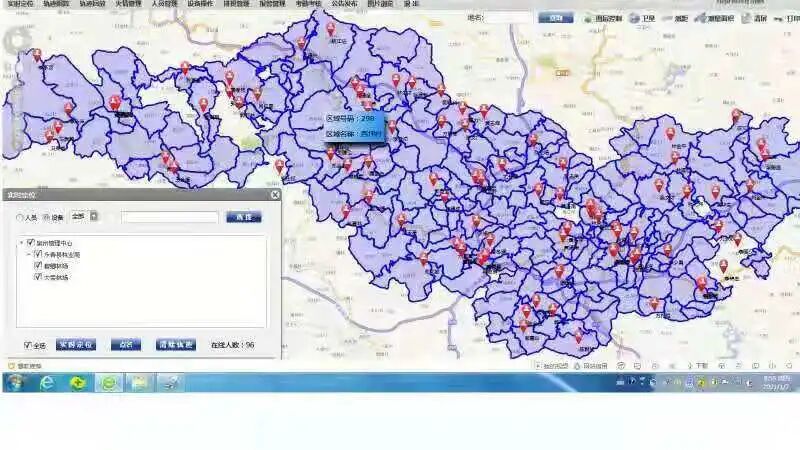800x450 pixels.
Task: Open the folder icon in the taskbar
Action: click(x=139, y=383)
